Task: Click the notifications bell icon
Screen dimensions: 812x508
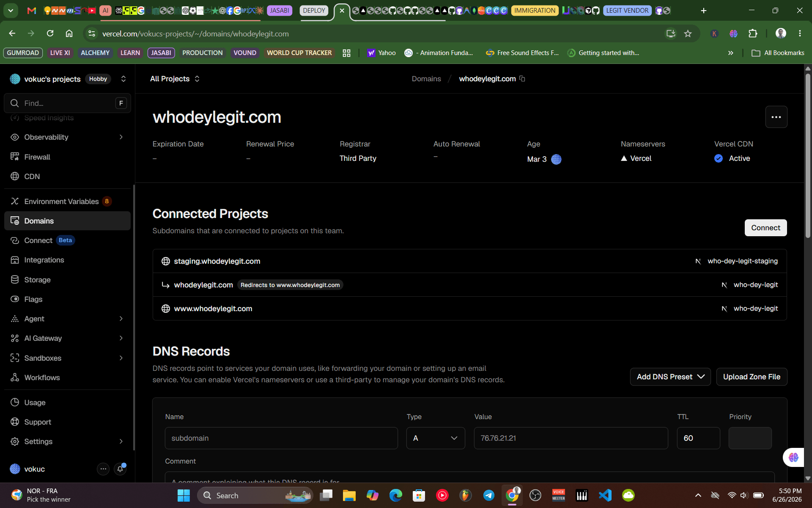Action: pyautogui.click(x=120, y=469)
